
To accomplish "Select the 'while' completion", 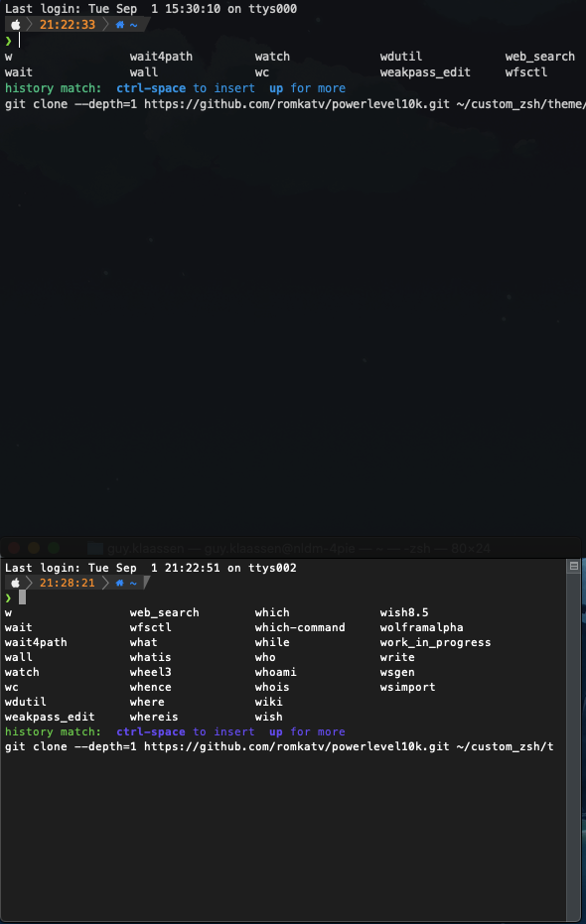I will coord(272,642).
